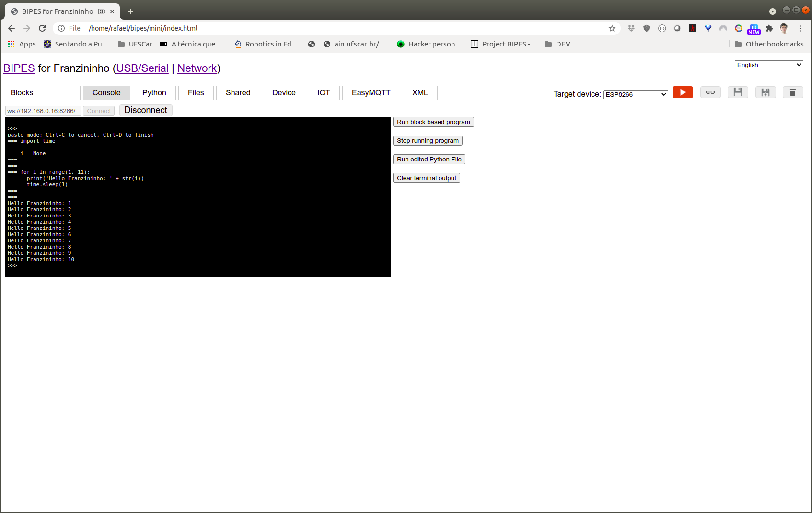The width and height of the screenshot is (812, 513).
Task: Click the link icon button
Action: tap(710, 92)
